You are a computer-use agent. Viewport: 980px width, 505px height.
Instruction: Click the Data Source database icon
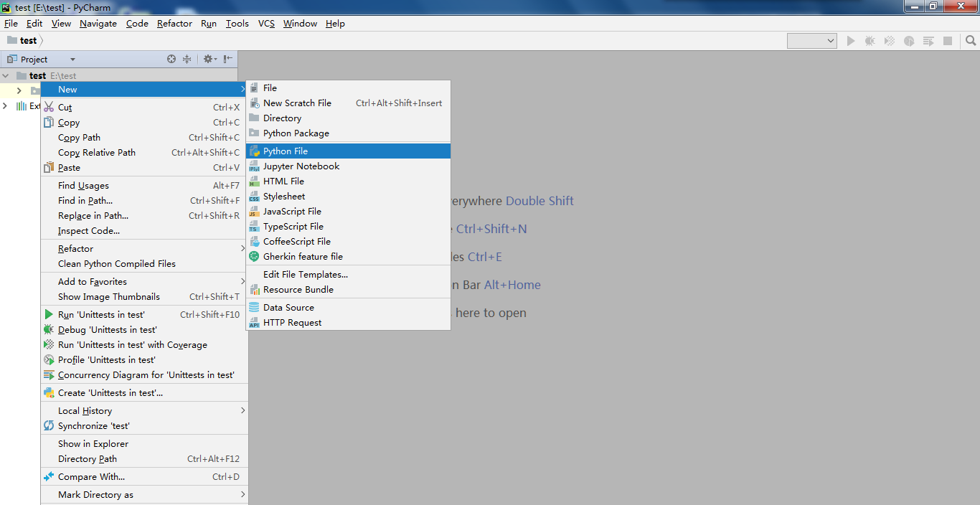point(254,307)
